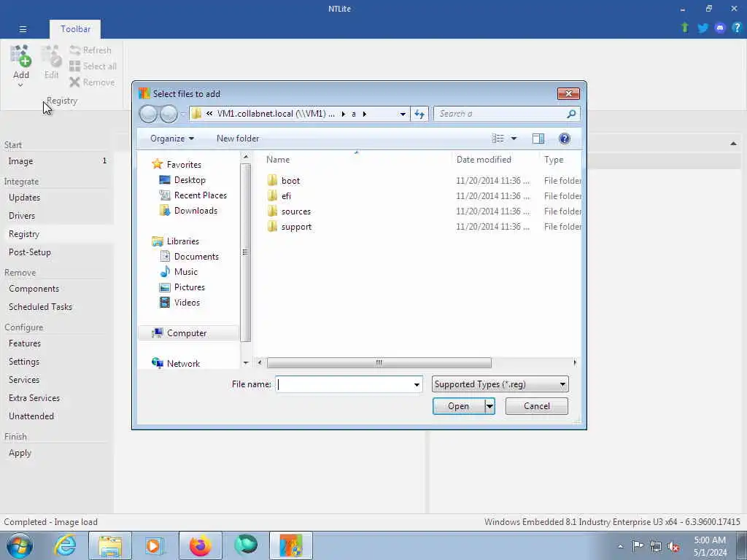747x560 pixels.
Task: Open the Unattended page
Action: pyautogui.click(x=31, y=416)
